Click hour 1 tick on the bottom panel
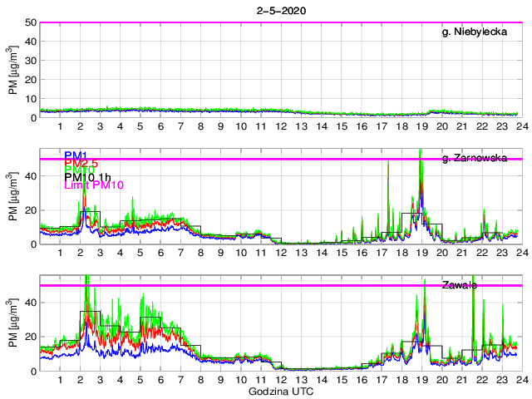The width and height of the screenshot is (532, 399). point(60,379)
